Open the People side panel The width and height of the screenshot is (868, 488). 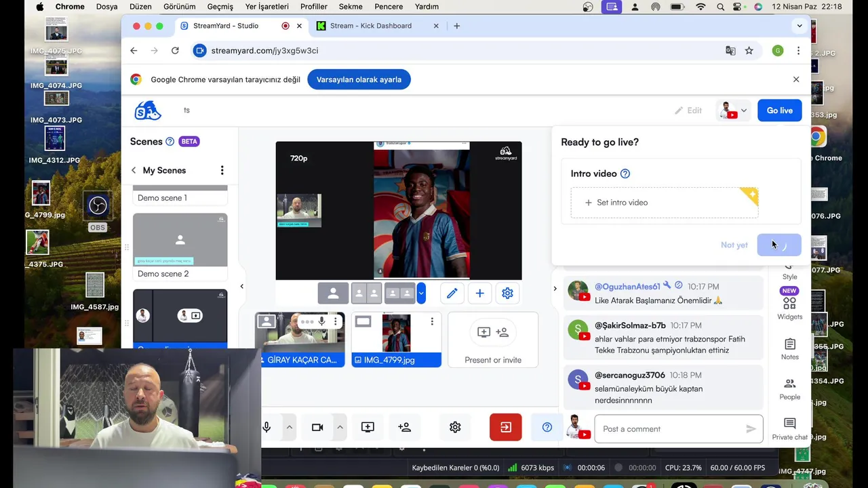pos(789,389)
